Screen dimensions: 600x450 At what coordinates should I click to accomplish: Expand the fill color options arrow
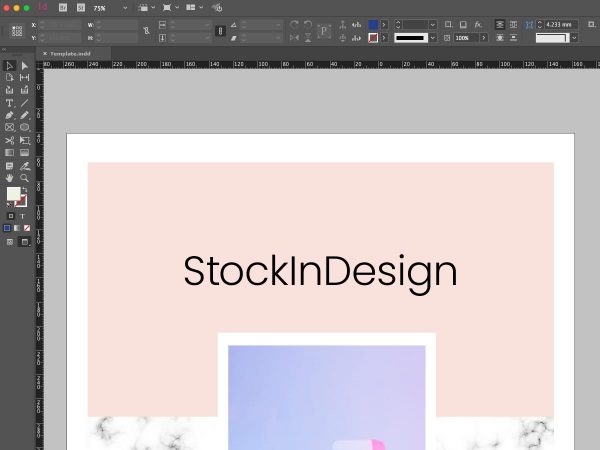point(384,25)
